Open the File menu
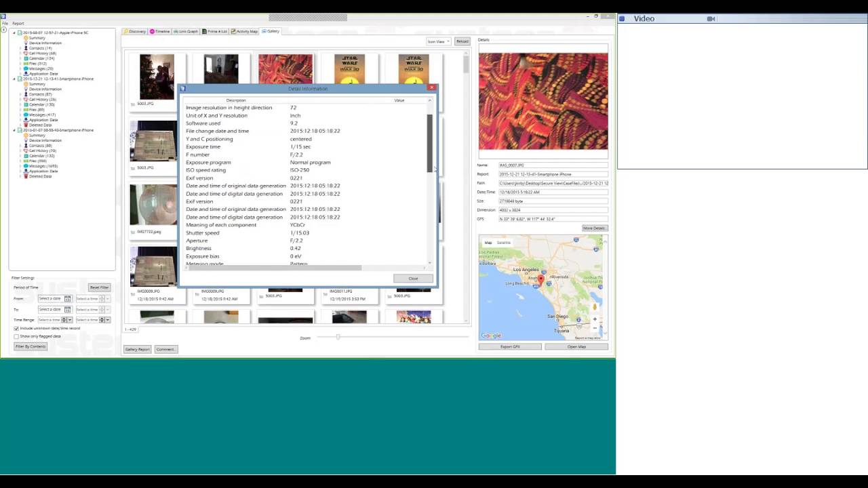Image resolution: width=868 pixels, height=488 pixels. pos(5,23)
